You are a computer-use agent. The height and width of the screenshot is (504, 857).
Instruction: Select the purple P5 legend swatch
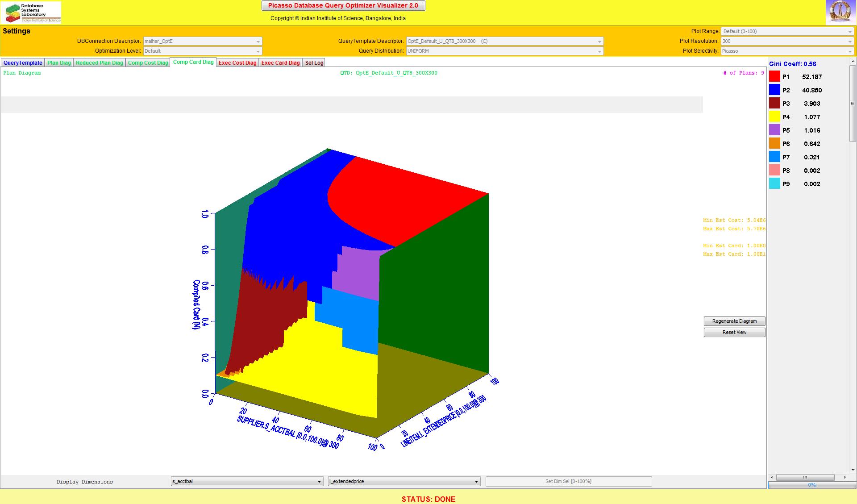[774, 130]
